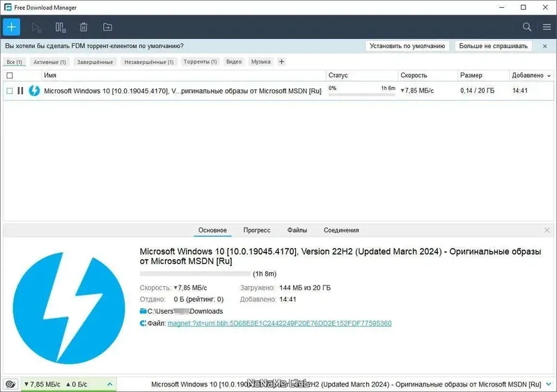Sort by the Добавлено column header
The height and width of the screenshot is (392, 557).
point(528,75)
